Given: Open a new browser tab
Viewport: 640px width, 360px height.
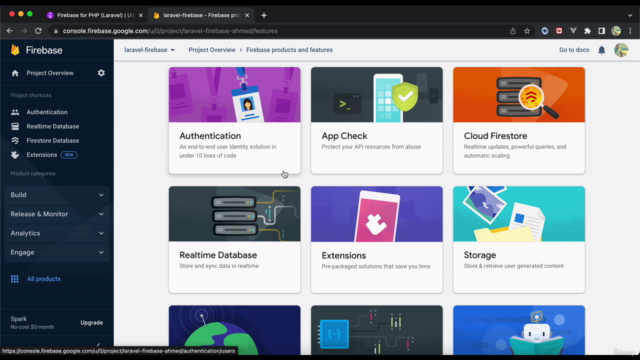Looking at the screenshot, I should 264,16.
